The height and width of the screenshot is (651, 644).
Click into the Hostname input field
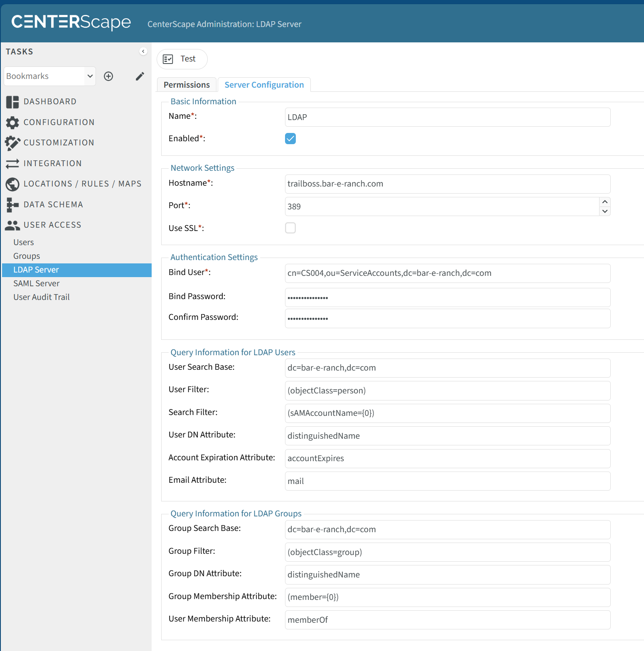click(x=447, y=184)
